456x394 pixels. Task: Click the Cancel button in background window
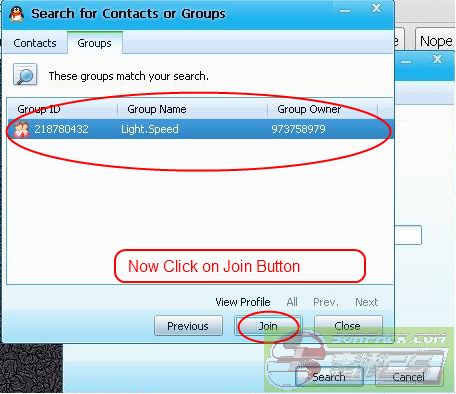pos(409,377)
